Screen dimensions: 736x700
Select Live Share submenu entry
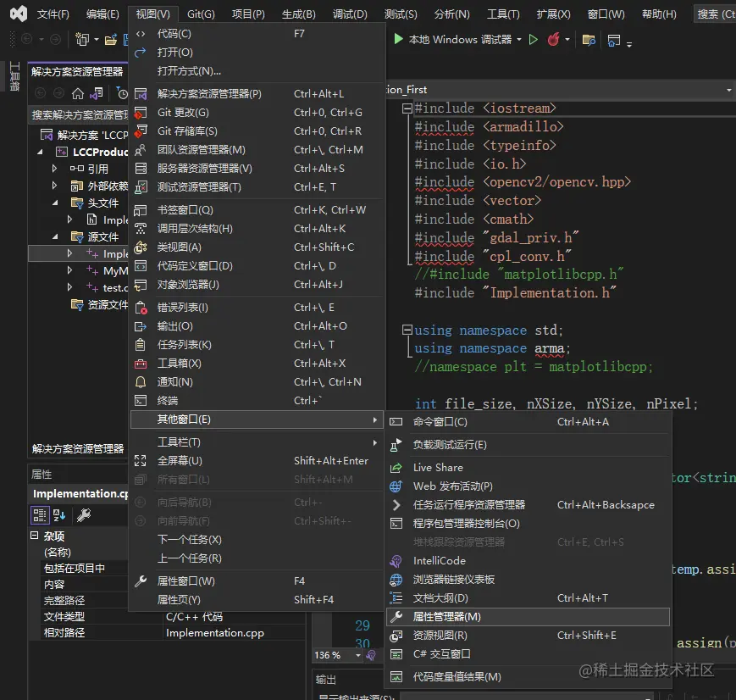(x=528, y=468)
